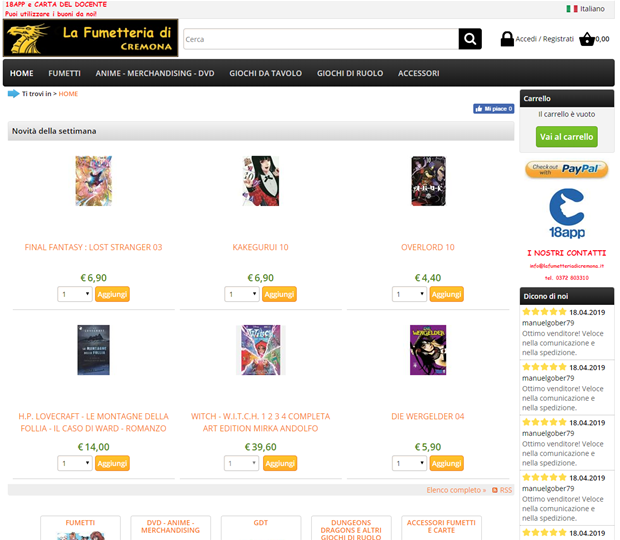Select Accessori in the navigation bar
Viewport: 620px width, 540px height.
(x=418, y=74)
